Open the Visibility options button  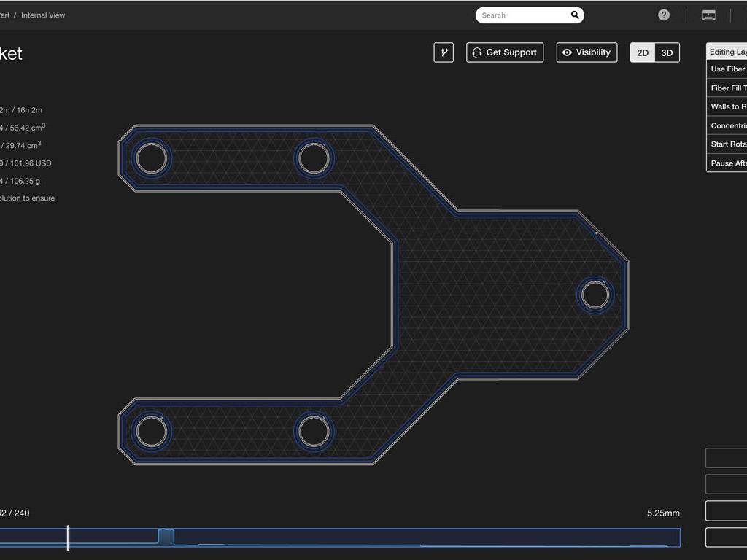click(x=587, y=52)
